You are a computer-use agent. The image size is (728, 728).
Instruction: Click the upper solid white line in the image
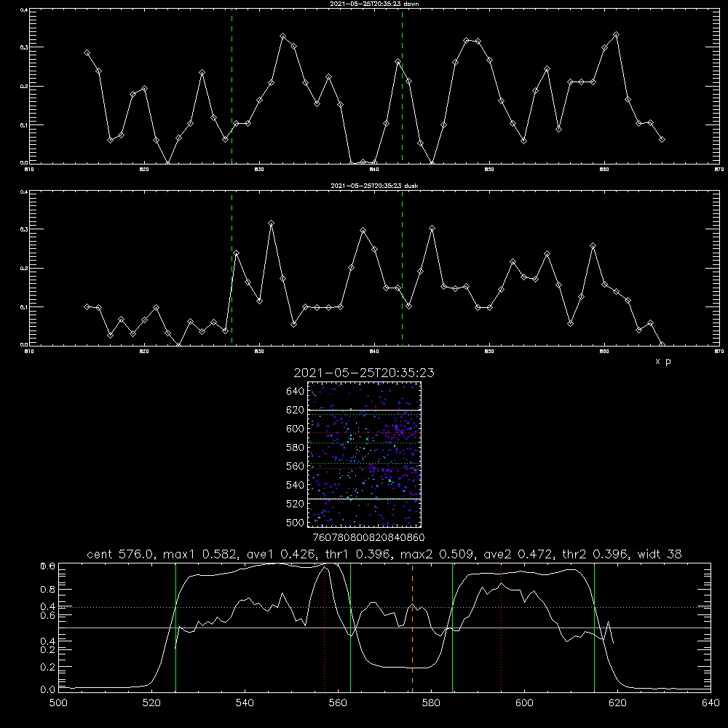[364, 410]
